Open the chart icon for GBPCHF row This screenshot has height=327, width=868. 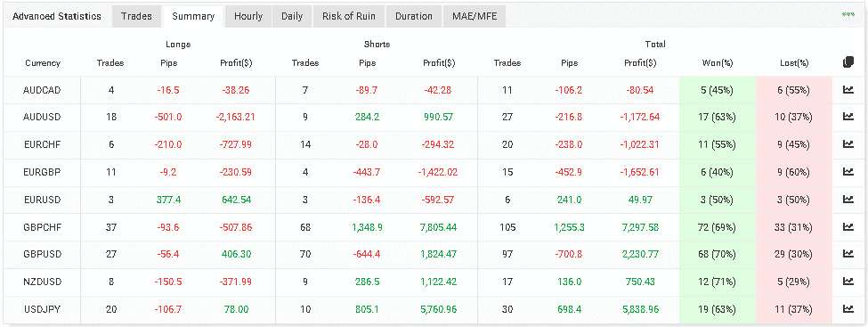848,226
